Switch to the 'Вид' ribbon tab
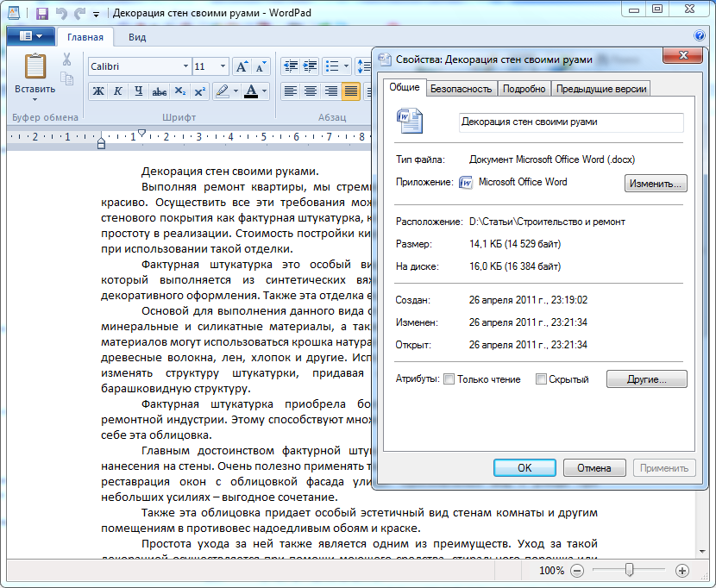This screenshot has width=716, height=588. point(137,37)
